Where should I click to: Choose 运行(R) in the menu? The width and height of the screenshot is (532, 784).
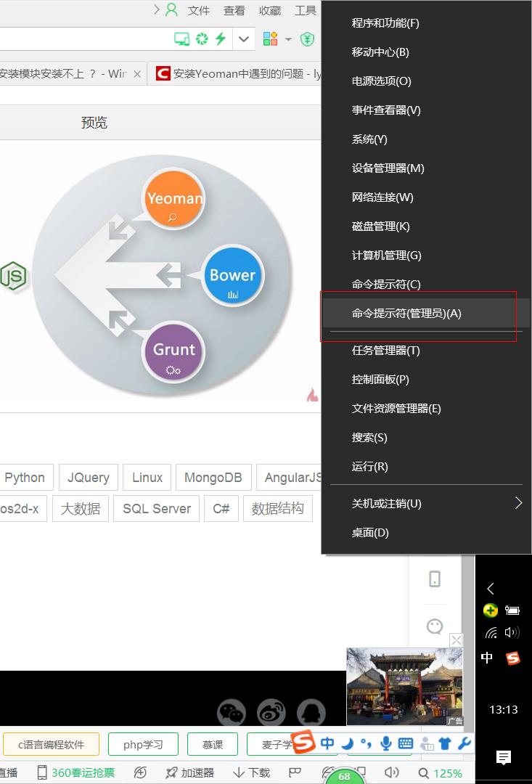coord(426,467)
